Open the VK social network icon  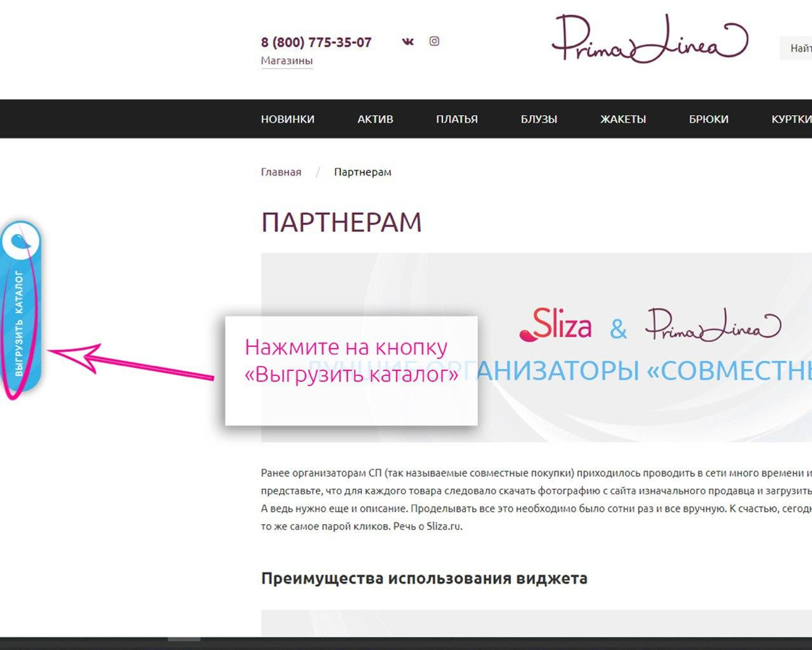tap(408, 41)
